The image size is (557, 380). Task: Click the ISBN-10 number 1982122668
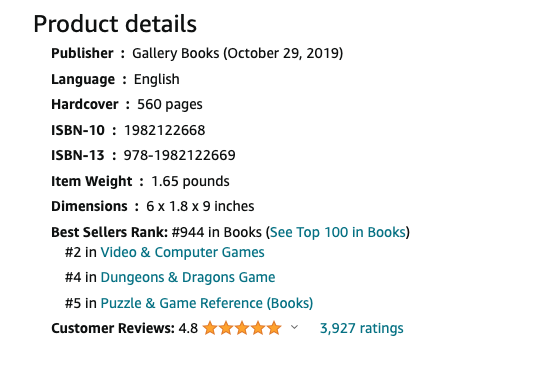164,130
